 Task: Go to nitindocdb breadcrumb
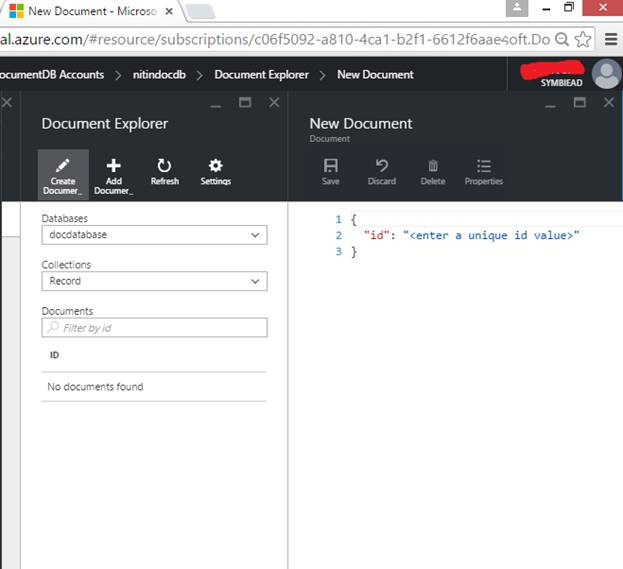159,75
